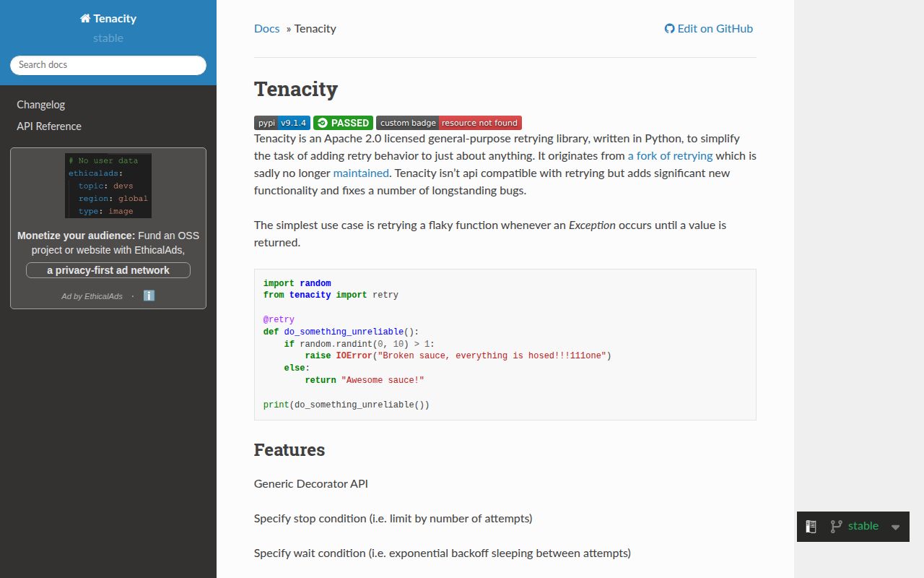Click the 'stable' version text under Tenacity title
The image size is (924, 578).
[108, 38]
